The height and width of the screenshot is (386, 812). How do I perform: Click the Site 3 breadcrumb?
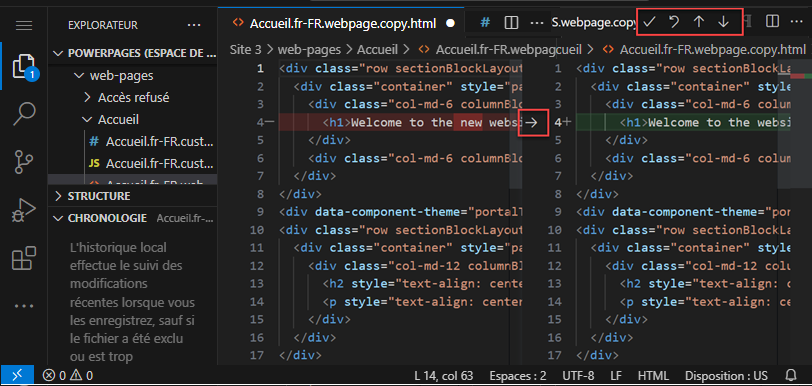[246, 50]
